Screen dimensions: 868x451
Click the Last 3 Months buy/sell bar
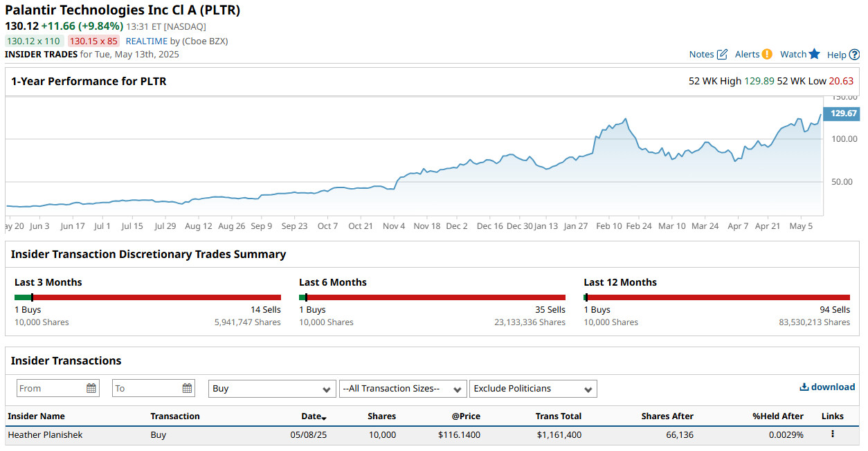pos(147,297)
